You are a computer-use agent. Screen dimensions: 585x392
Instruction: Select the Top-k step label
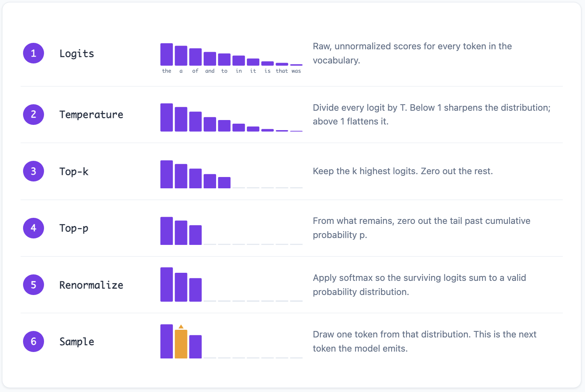[x=74, y=171]
